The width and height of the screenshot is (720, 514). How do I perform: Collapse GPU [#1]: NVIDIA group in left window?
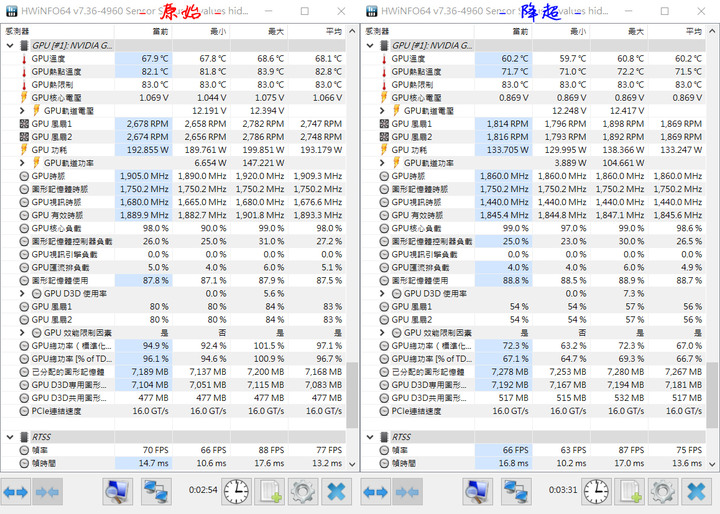coord(10,45)
